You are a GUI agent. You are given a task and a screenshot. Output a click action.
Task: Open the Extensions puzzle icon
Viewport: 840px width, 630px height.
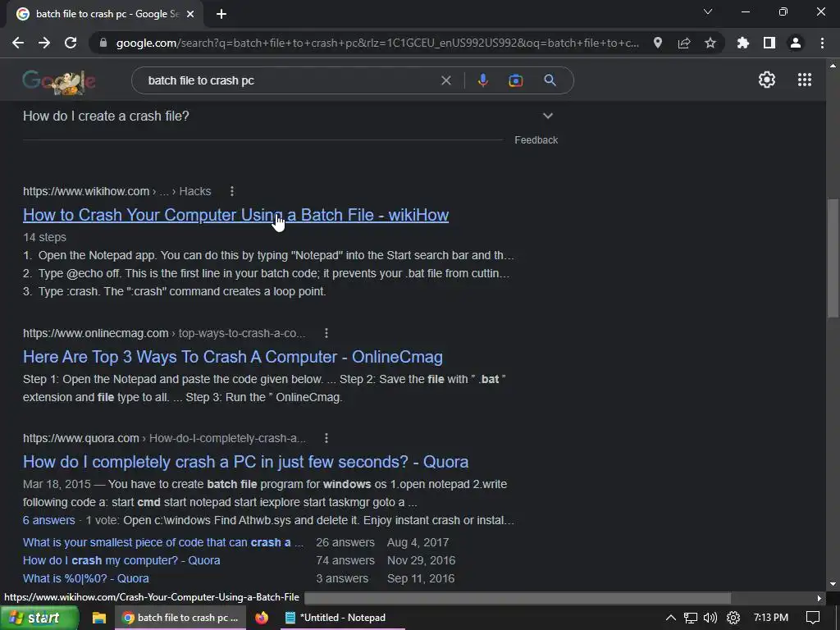pyautogui.click(x=743, y=43)
